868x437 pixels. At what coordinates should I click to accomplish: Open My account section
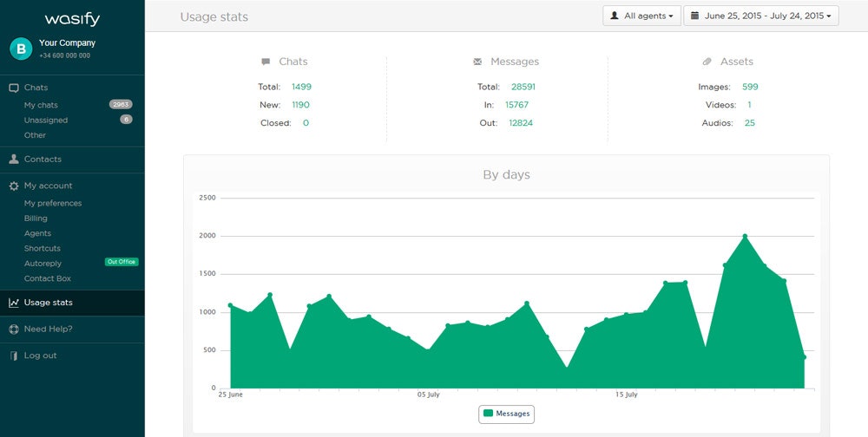pos(48,186)
